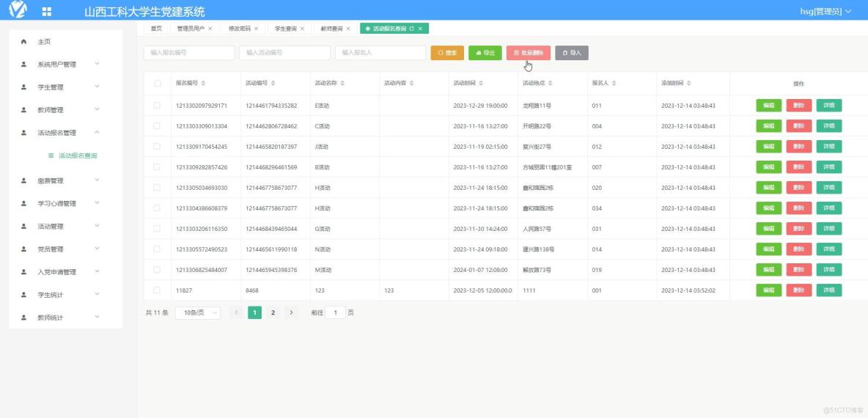868x418 pixels.
Task: Focus the 输入报名编号 search field
Action: click(x=189, y=53)
